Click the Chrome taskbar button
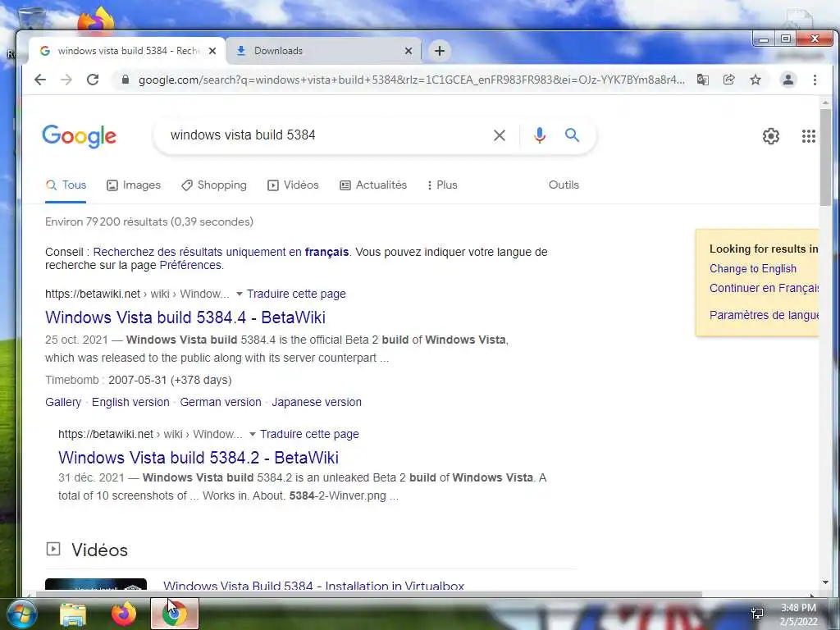This screenshot has width=840, height=630. point(174,614)
